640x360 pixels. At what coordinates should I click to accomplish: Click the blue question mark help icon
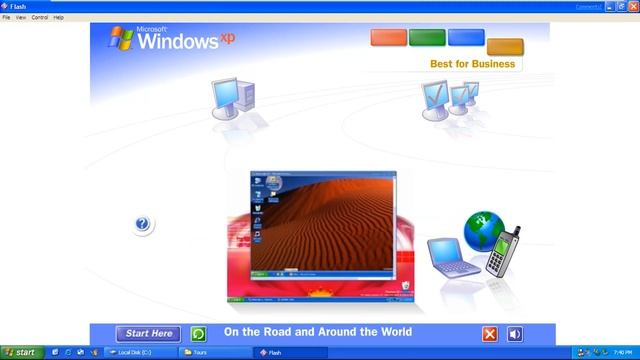click(142, 224)
